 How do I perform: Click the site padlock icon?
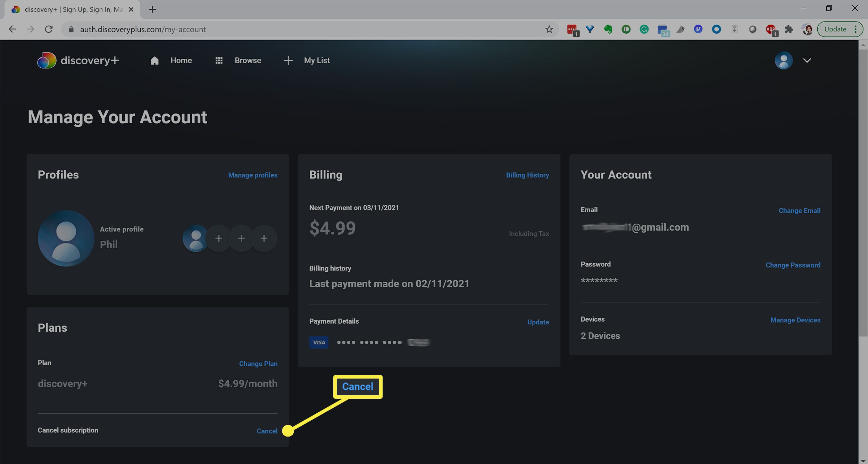click(71, 30)
